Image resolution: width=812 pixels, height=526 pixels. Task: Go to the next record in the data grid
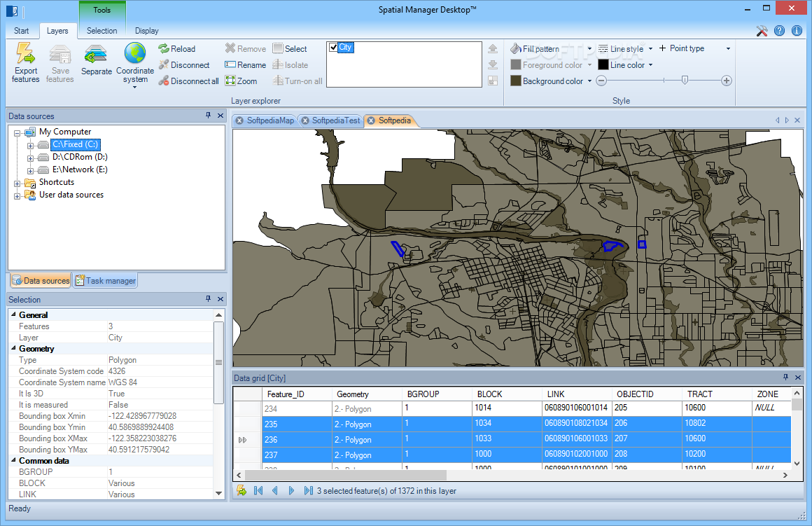click(x=292, y=490)
